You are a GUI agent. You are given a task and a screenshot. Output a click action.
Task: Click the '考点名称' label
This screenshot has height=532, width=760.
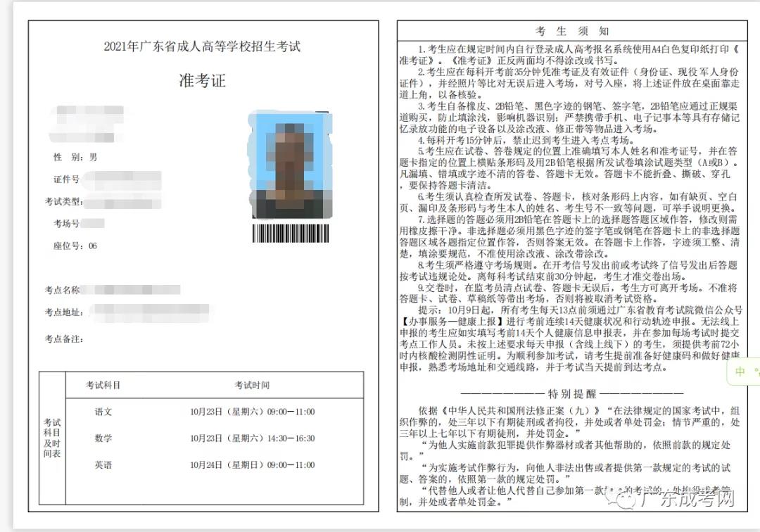point(62,290)
